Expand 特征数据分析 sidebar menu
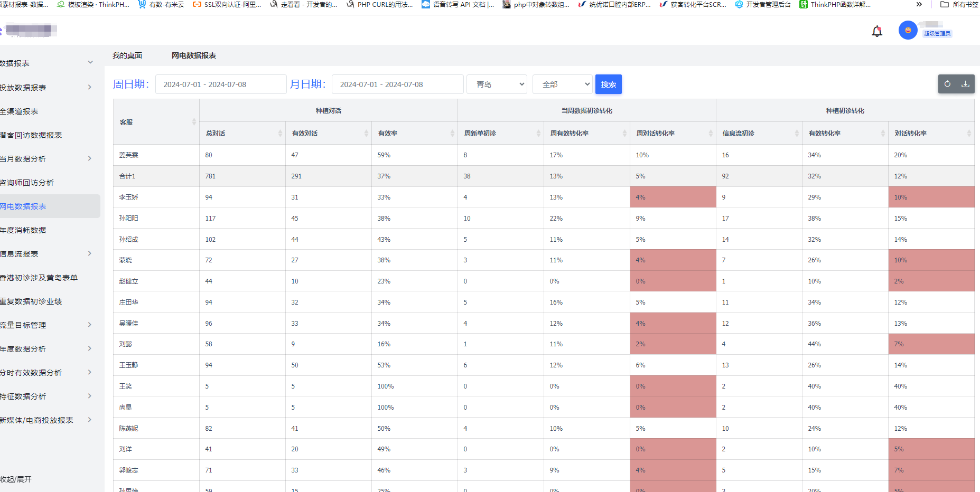This screenshot has width=980, height=492. [x=89, y=396]
